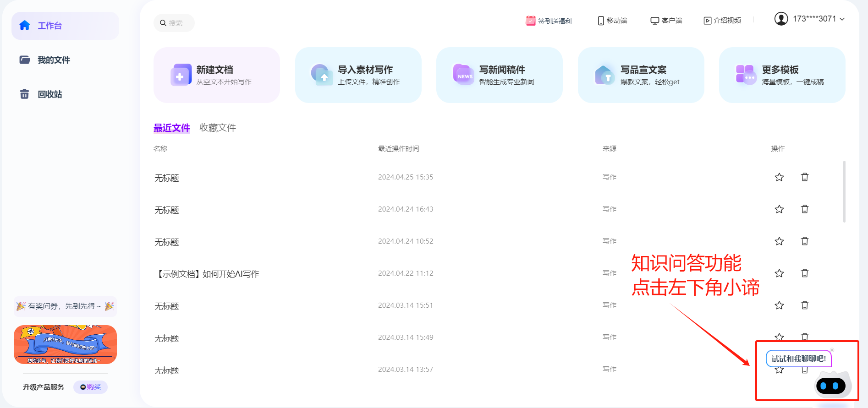Open 更多模板 more templates card
Viewport: 868px width, 408px height.
pyautogui.click(x=782, y=75)
